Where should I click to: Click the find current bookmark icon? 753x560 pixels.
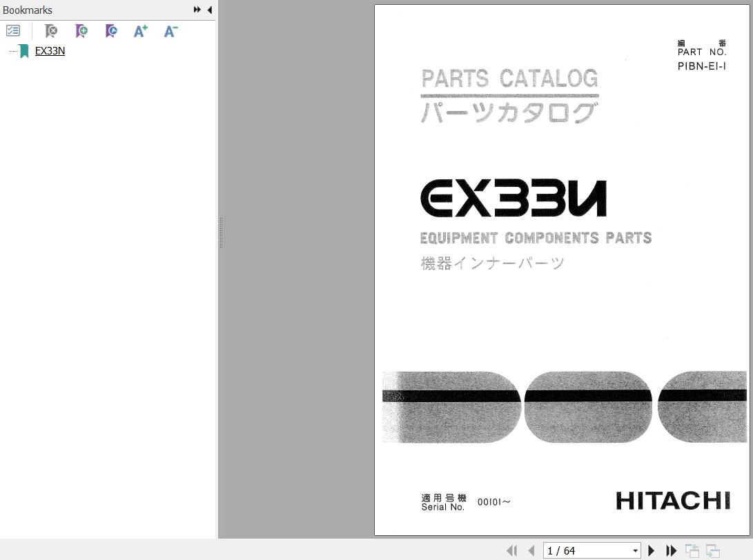pyautogui.click(x=111, y=31)
